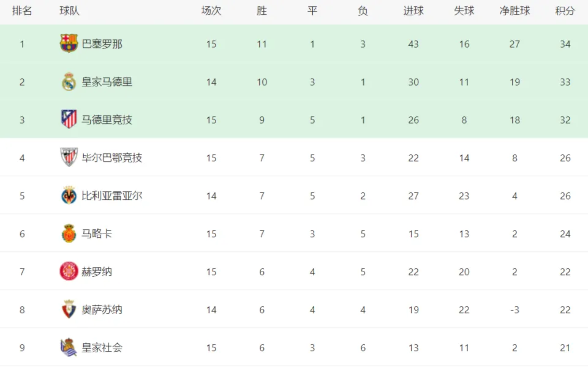Click the 积分 column header

[x=565, y=11]
